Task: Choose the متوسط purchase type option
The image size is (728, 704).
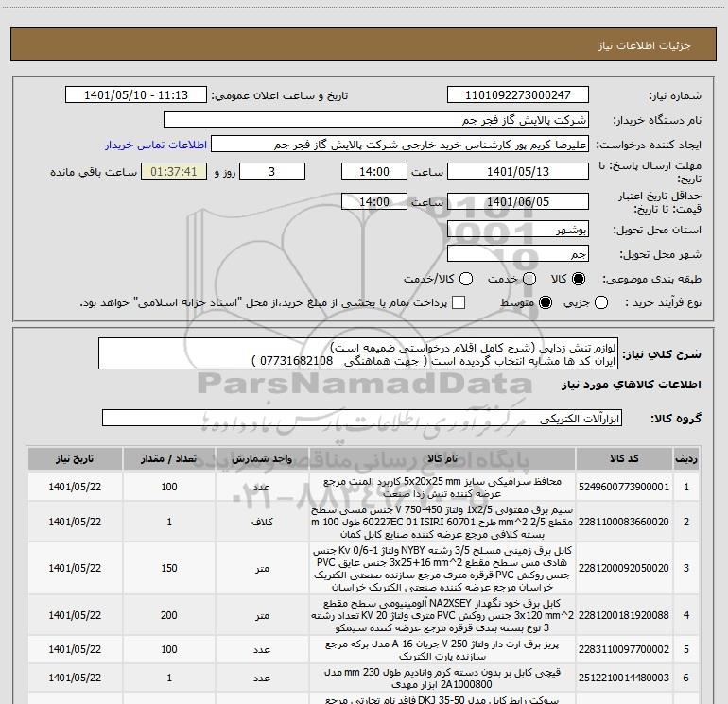Action: point(546,303)
